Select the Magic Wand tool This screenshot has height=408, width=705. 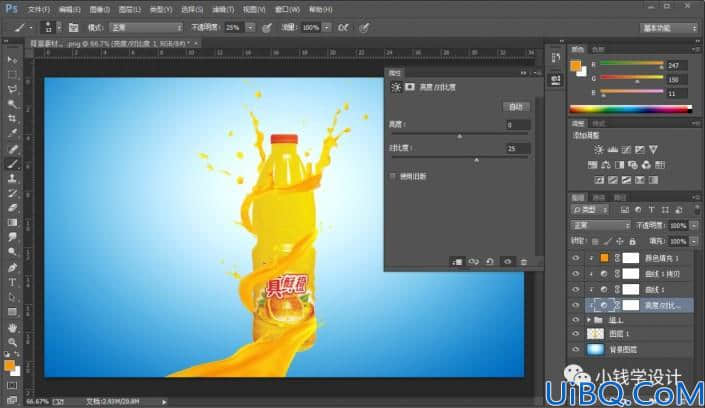click(x=12, y=104)
